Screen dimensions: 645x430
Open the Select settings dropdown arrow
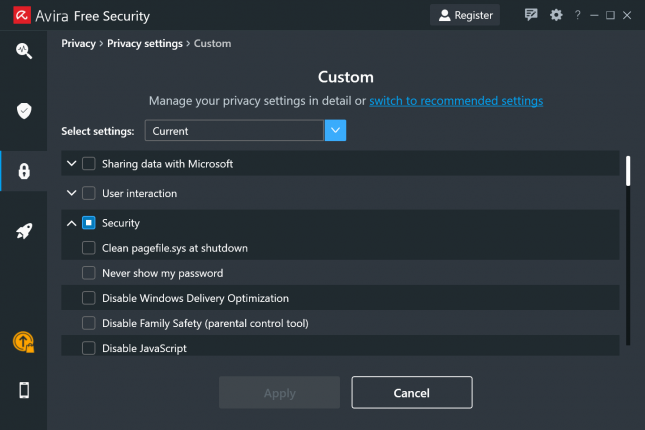[x=335, y=130]
